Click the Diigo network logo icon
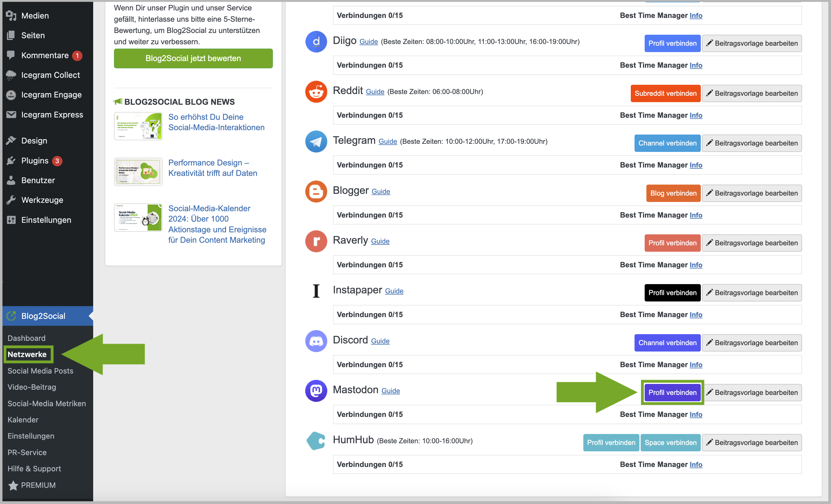This screenshot has height=504, width=831. 316,42
